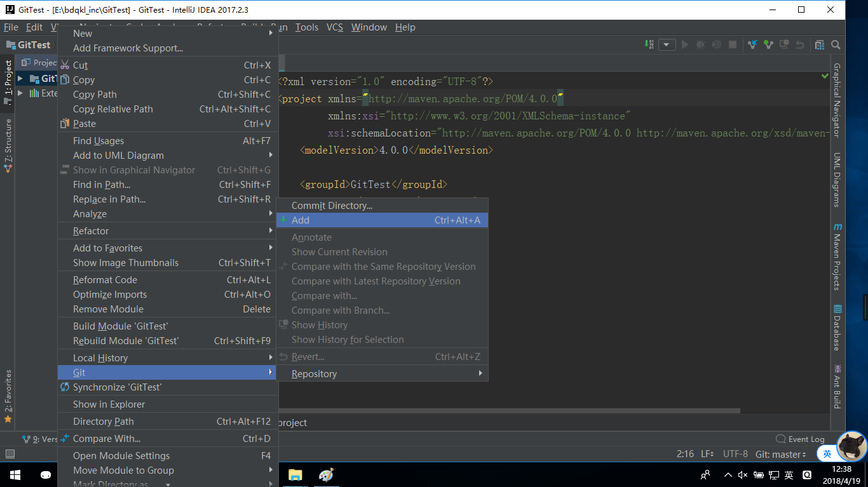Toggle the 2: Favorites tool window tab
The image size is (868, 487).
pos(8,396)
